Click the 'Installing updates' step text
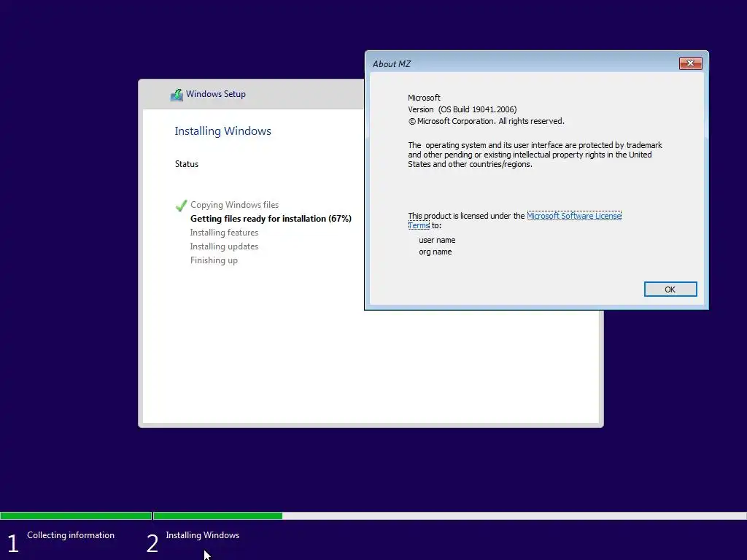Image resolution: width=747 pixels, height=560 pixels. [224, 246]
